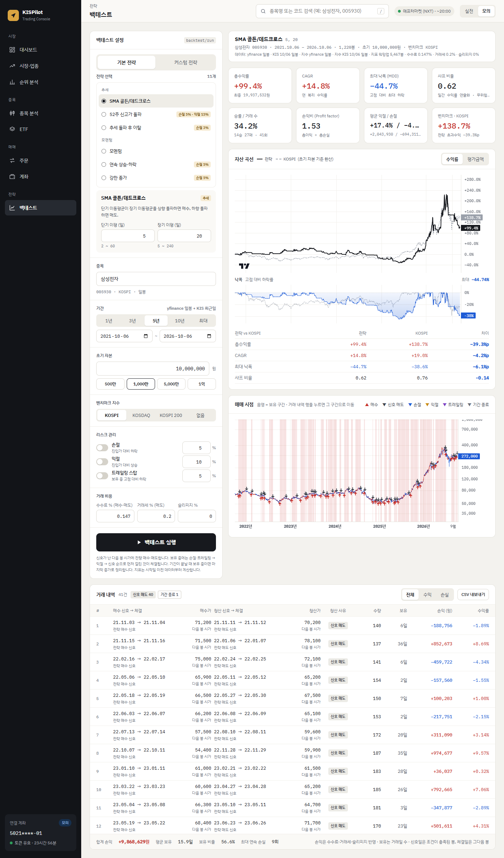Choose KOSDAQ as benchmark index

[x=141, y=415]
